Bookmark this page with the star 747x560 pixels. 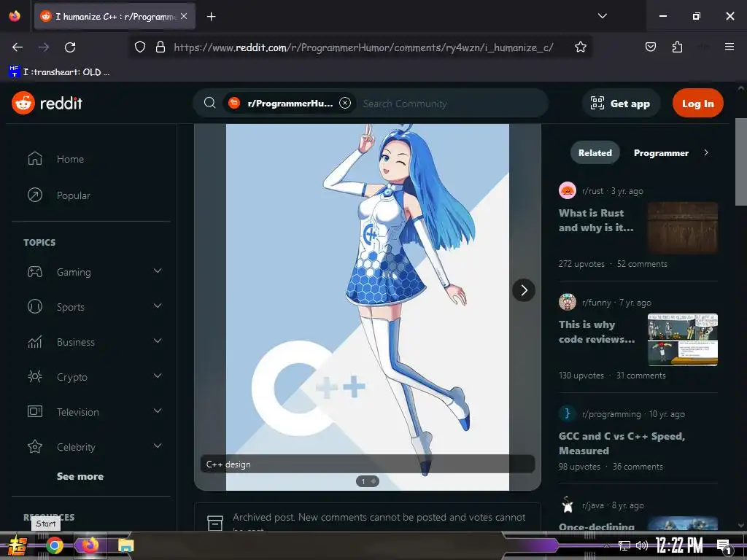click(580, 47)
